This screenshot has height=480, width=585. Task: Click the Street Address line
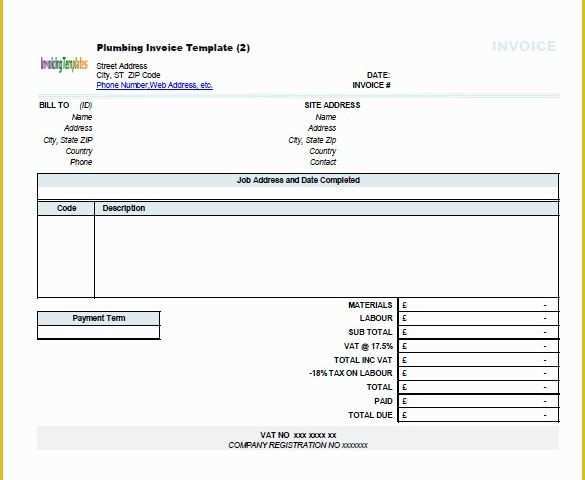122,66
